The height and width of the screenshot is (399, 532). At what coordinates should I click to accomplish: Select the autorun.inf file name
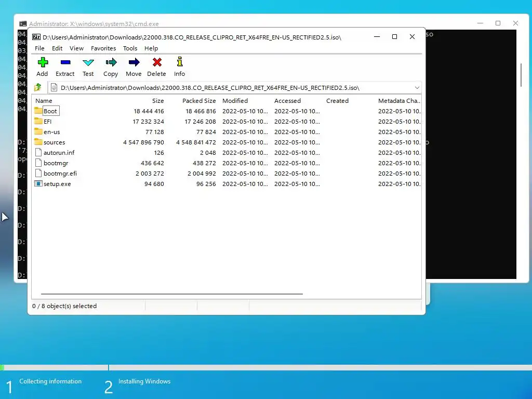point(59,153)
